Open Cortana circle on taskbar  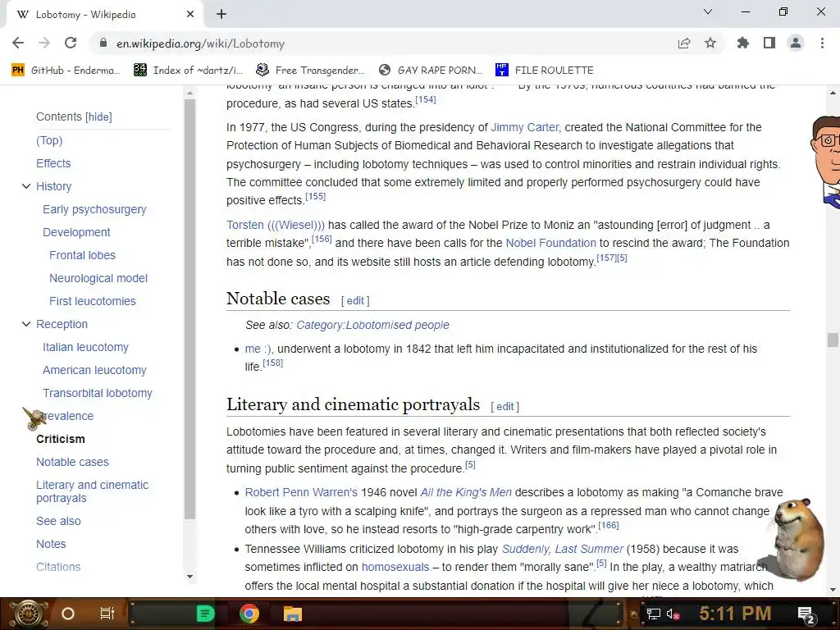click(68, 614)
